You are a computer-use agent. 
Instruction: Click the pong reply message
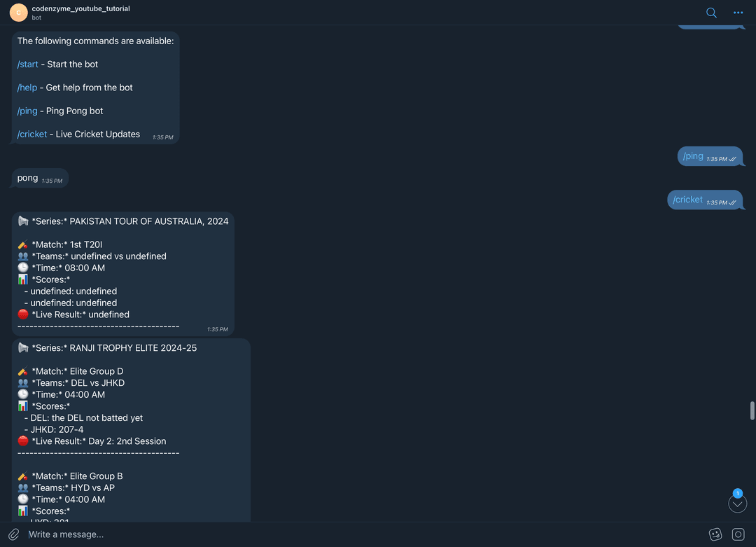click(40, 178)
